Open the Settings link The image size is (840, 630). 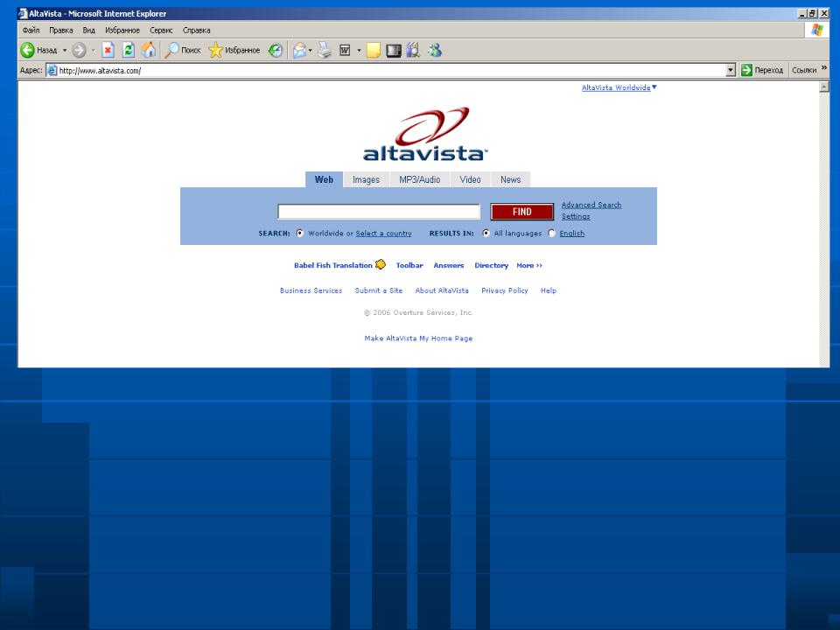click(576, 216)
